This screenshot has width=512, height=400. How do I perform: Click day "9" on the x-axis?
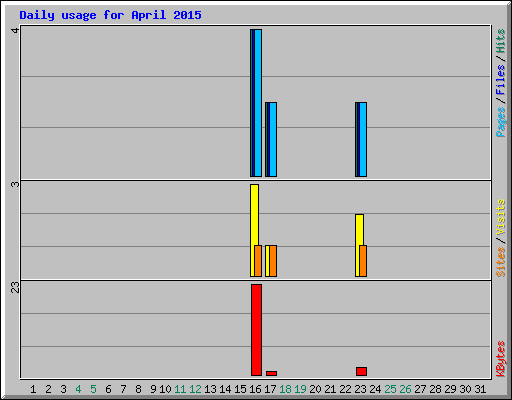153,389
